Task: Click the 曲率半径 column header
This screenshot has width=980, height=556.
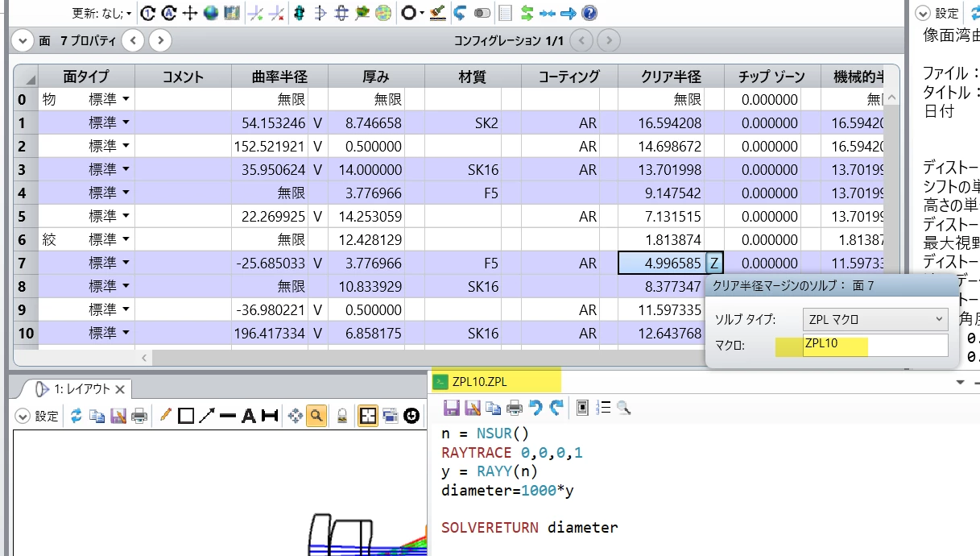Action: 279,77
